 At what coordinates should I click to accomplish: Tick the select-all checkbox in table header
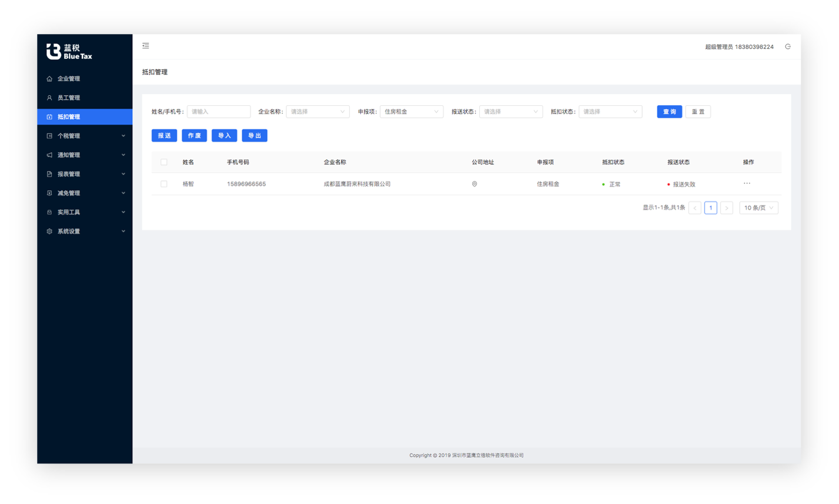point(164,162)
